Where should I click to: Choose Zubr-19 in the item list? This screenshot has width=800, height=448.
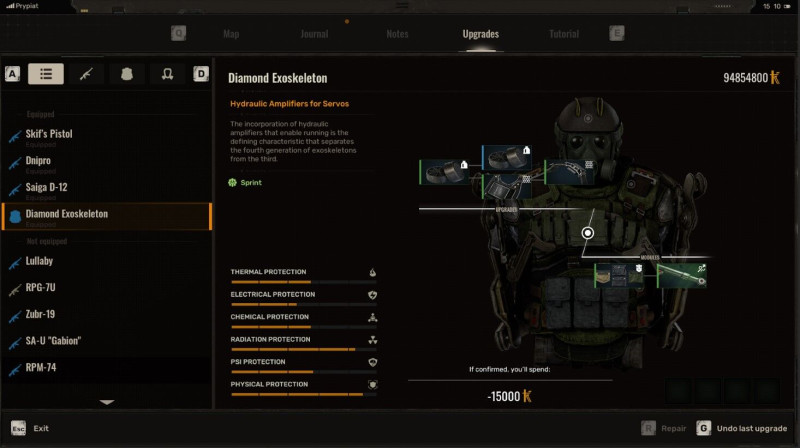pos(107,315)
